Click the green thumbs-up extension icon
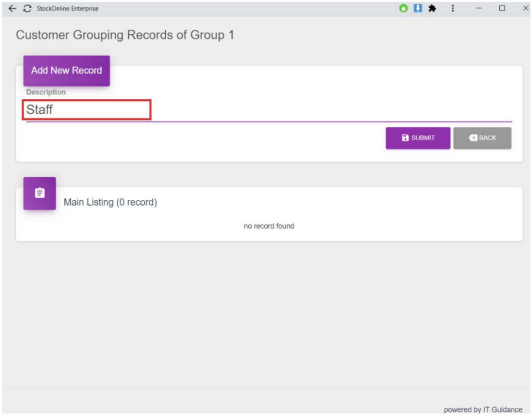Screen dimensions: 532x416 coord(404,8)
